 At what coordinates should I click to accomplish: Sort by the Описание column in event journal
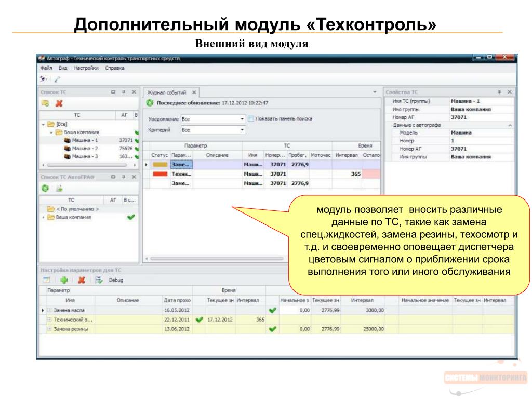click(x=217, y=155)
